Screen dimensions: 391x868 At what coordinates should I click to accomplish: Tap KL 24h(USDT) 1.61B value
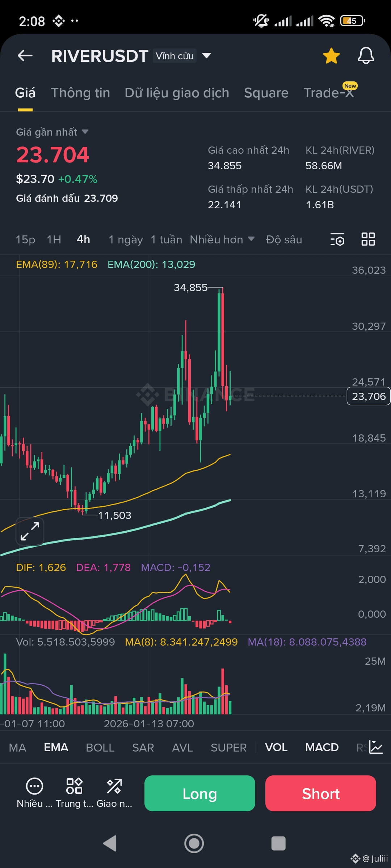(x=320, y=205)
